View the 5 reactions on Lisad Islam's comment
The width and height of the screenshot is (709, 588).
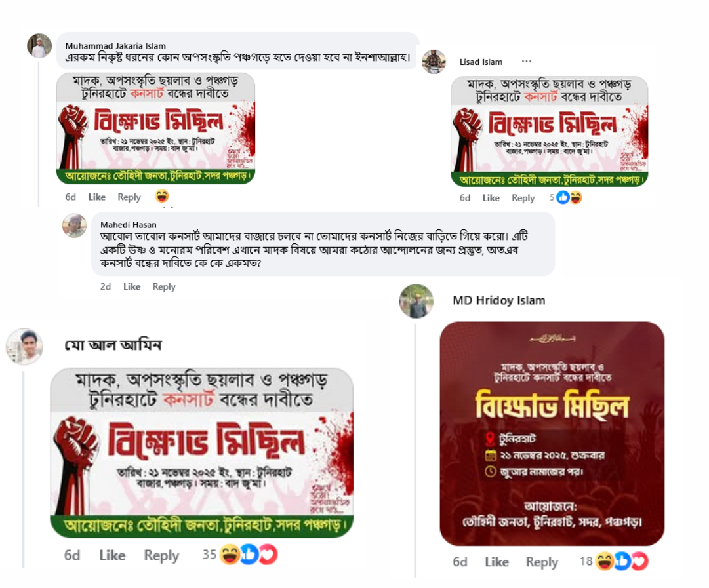point(565,197)
